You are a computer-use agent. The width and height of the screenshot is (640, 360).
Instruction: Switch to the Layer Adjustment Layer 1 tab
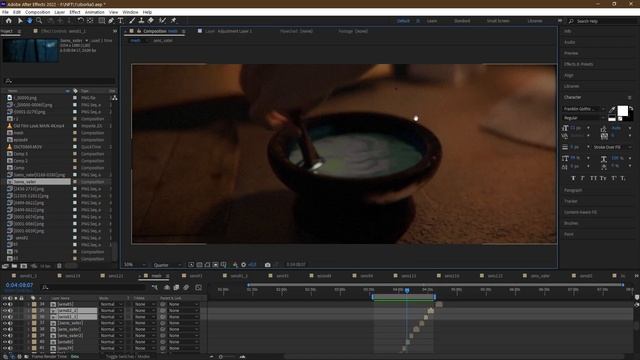[x=229, y=31]
